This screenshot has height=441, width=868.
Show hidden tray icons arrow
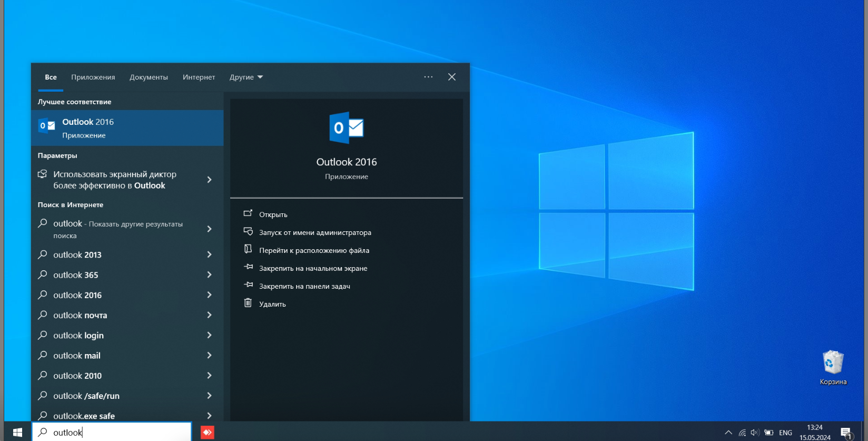(x=728, y=433)
